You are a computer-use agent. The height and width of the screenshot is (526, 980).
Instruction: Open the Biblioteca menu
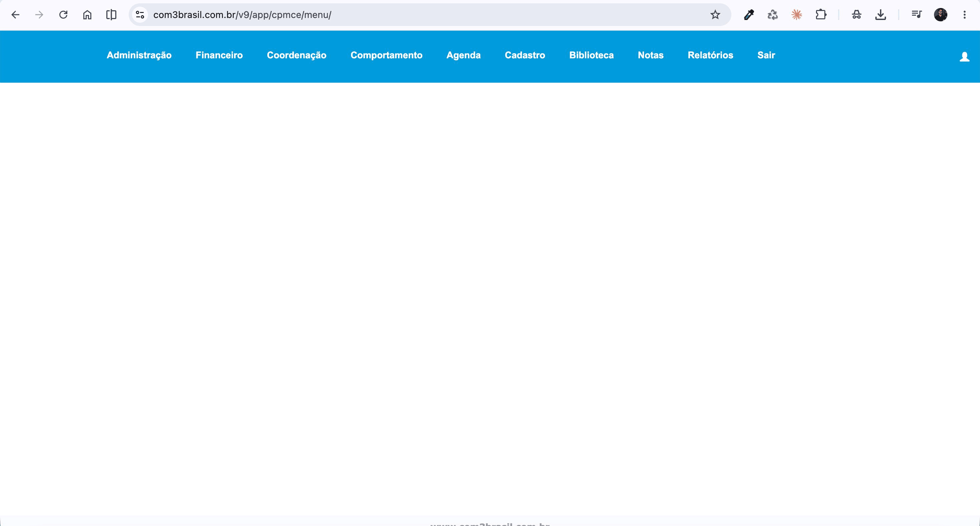591,55
